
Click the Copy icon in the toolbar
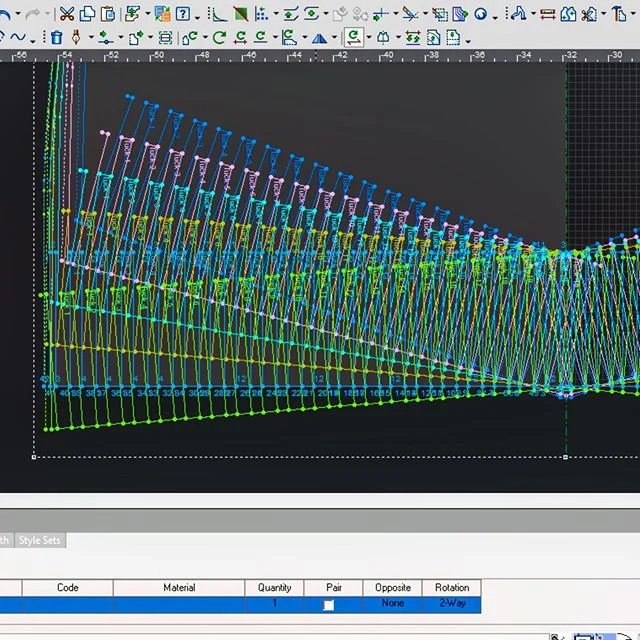click(x=87, y=14)
